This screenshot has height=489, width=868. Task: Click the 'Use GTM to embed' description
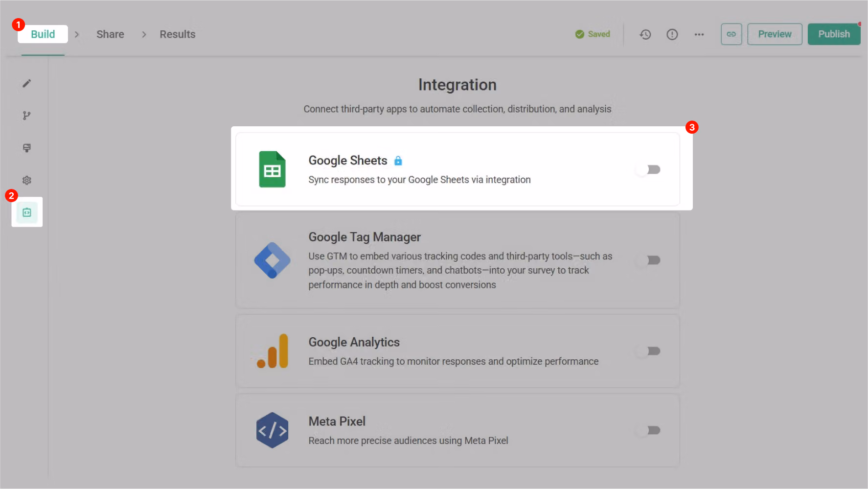460,270
